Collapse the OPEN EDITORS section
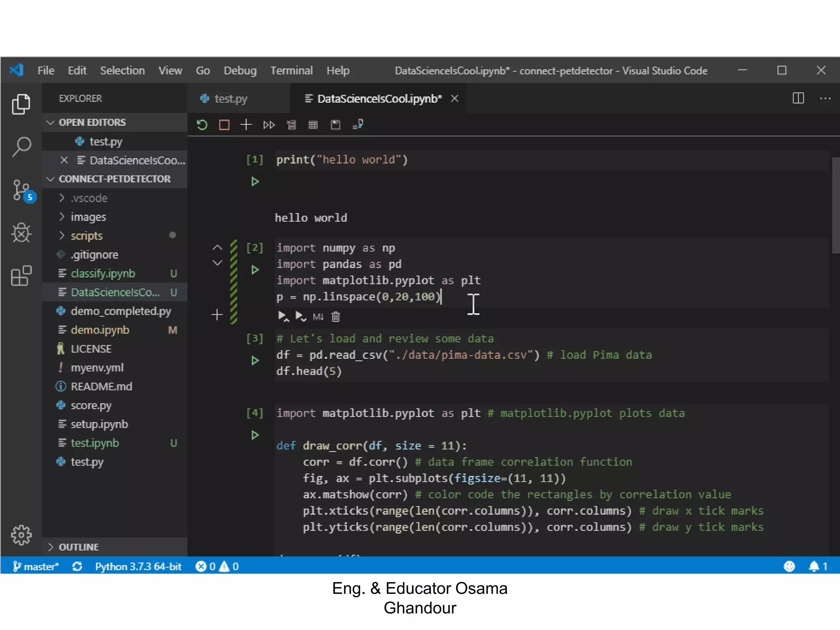840x630 pixels. click(x=92, y=122)
